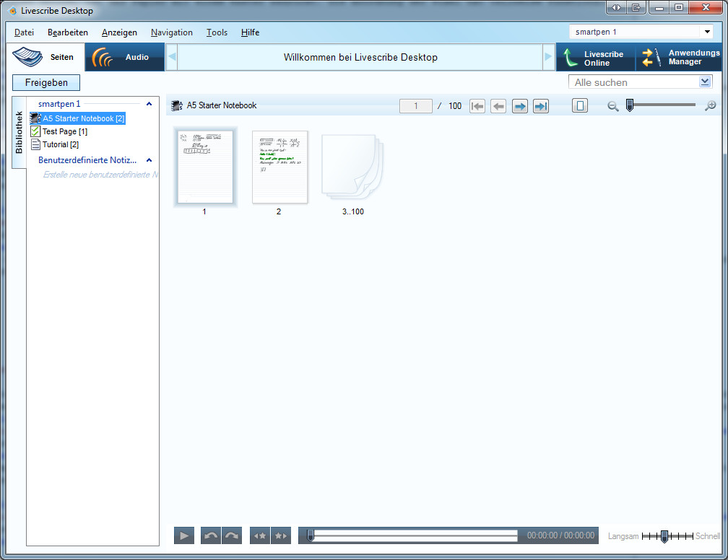Go to the next page
This screenshot has width=728, height=560.
click(x=519, y=106)
